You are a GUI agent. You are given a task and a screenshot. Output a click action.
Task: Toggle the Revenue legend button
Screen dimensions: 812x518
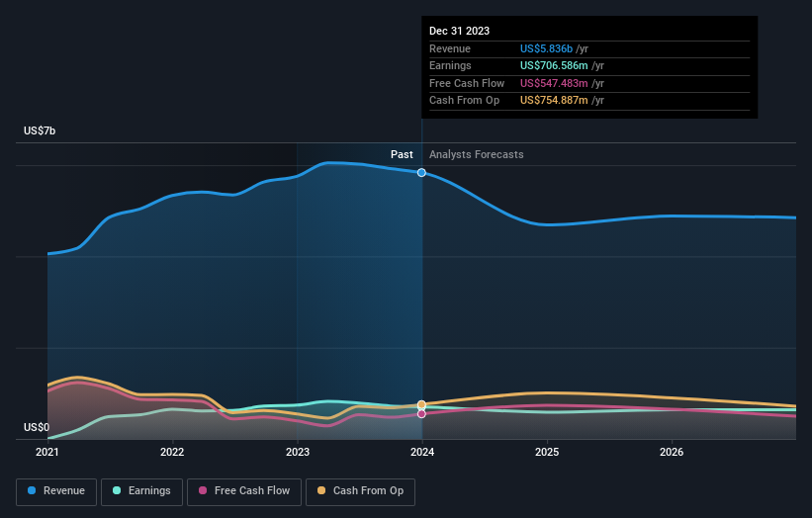56,491
